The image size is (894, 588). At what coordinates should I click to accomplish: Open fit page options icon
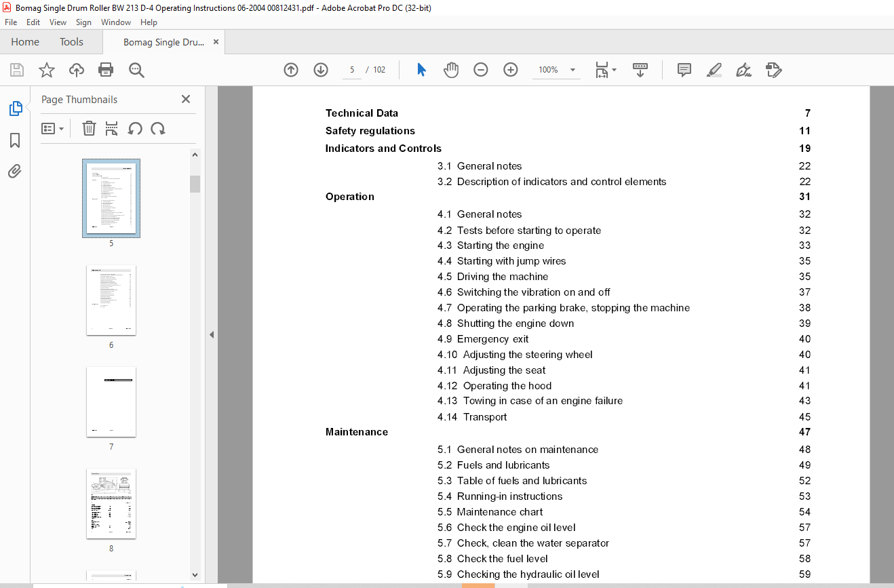pos(605,70)
